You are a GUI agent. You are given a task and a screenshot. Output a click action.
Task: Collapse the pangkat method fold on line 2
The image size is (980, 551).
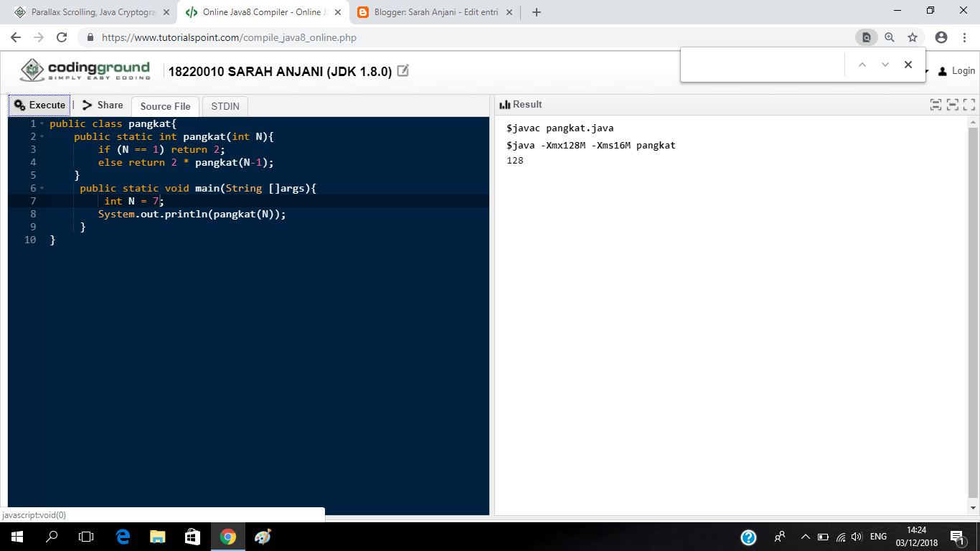42,136
